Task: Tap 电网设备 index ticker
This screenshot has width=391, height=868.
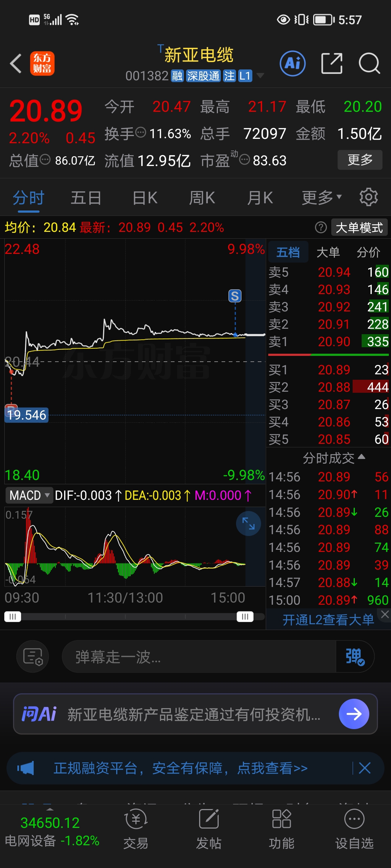Action: [x=52, y=832]
